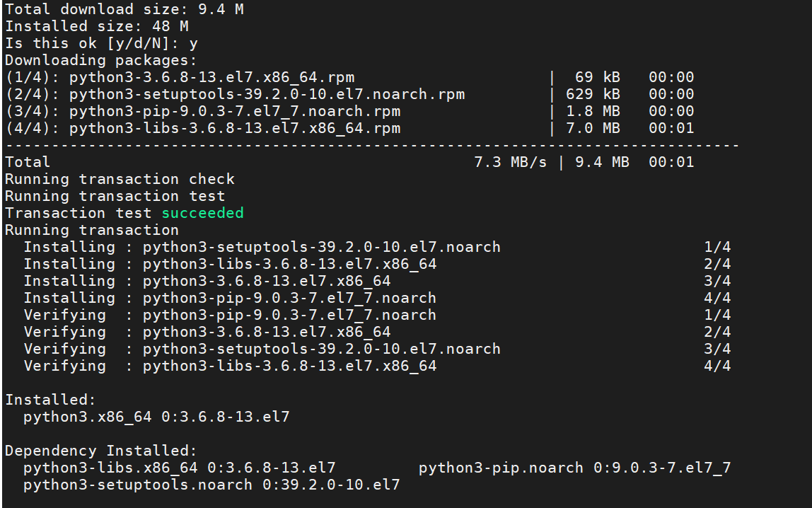
Task: Click the Installing python3-libs line
Action: 230,264
